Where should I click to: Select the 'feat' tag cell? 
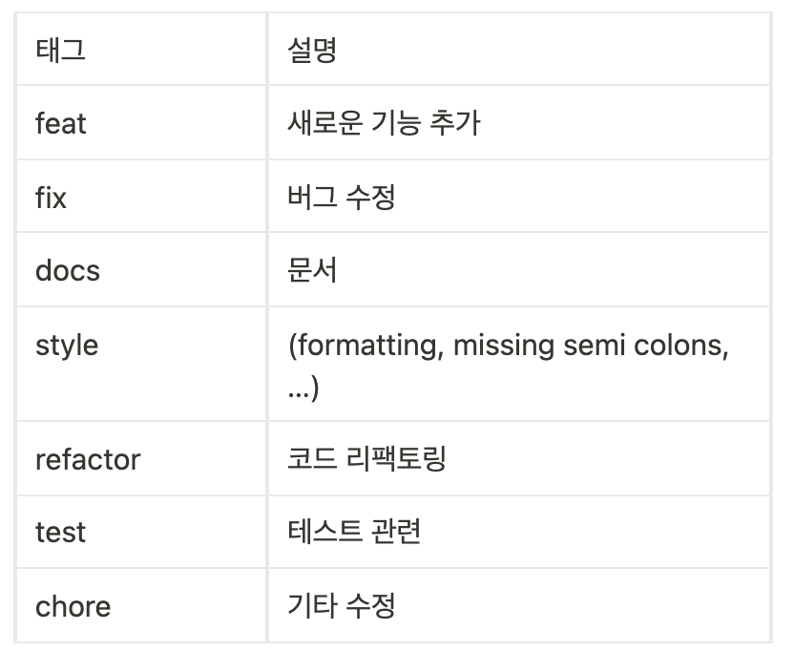(60, 123)
